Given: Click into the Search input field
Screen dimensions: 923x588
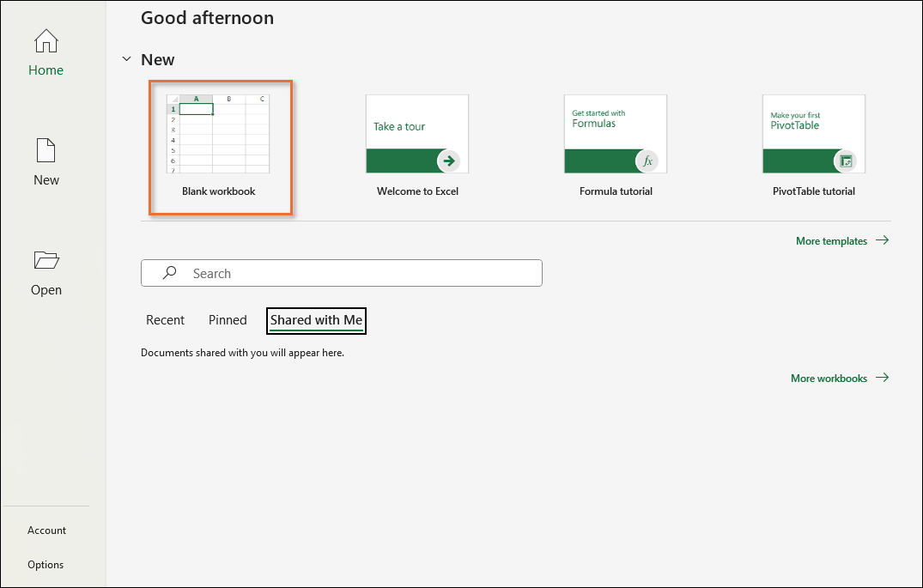Looking at the screenshot, I should tap(361, 273).
